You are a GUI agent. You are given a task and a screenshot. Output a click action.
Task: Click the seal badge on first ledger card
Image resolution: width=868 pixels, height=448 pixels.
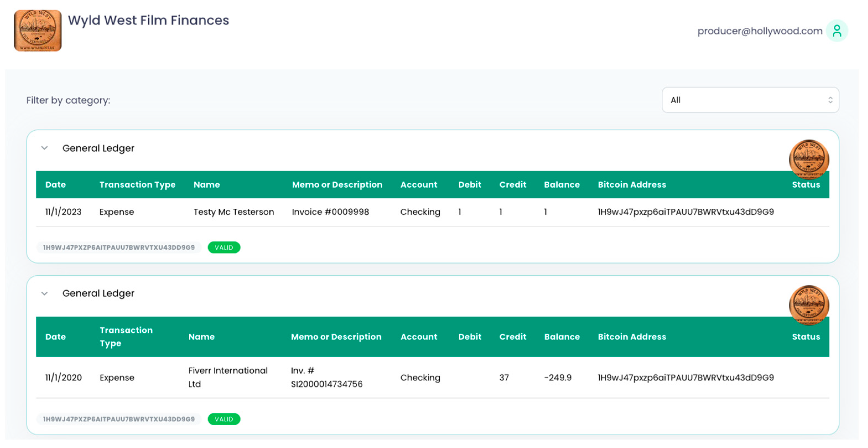[x=809, y=159]
